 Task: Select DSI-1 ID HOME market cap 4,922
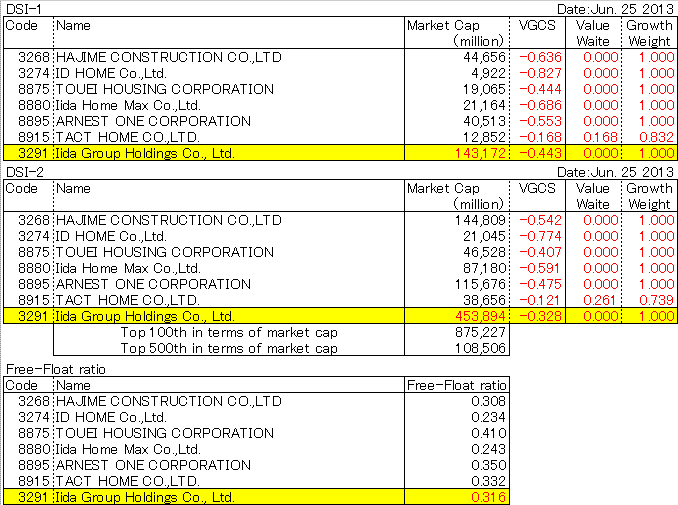point(488,73)
